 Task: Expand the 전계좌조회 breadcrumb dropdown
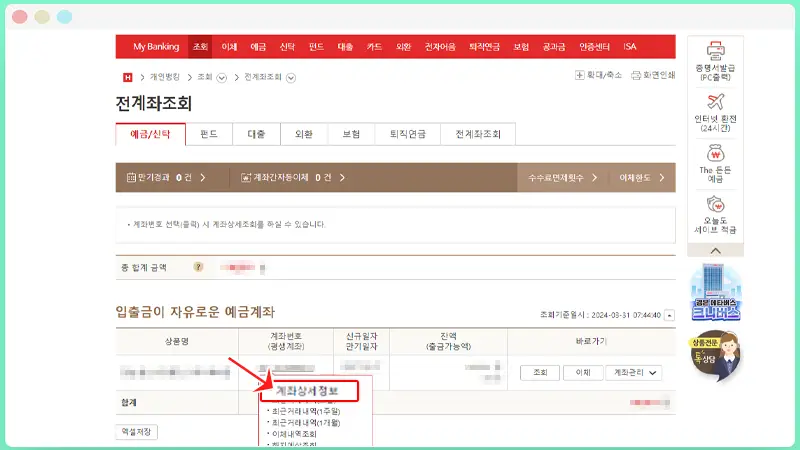[291, 78]
